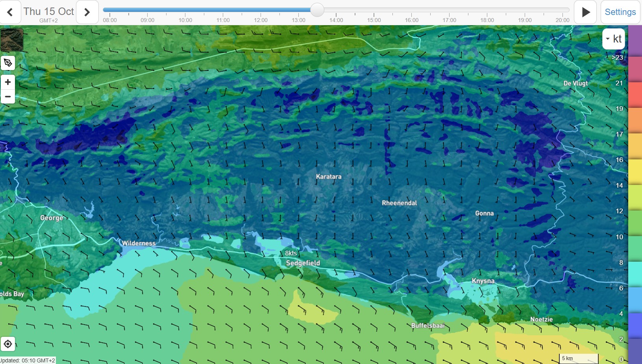Click the Updated 05:10 GMT+2 status text

(28, 360)
